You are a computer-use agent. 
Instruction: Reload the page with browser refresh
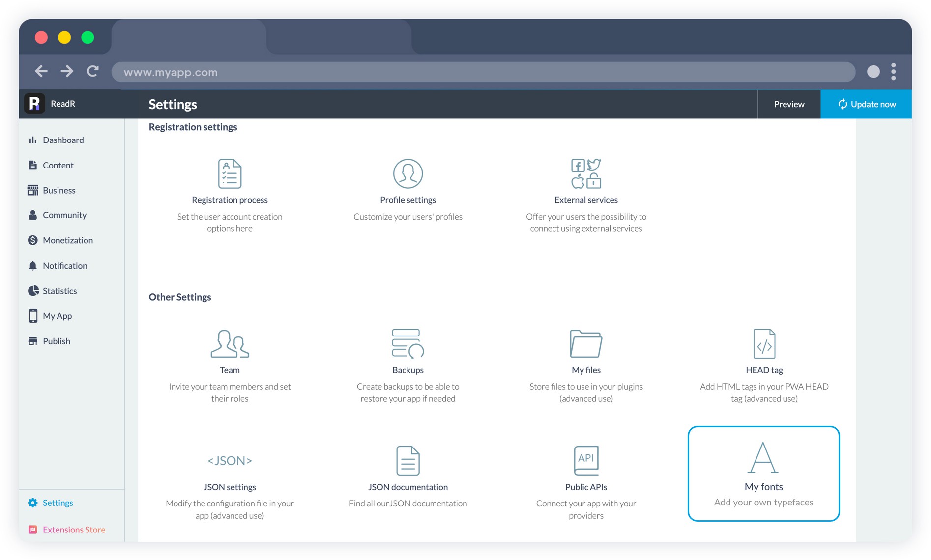click(93, 72)
